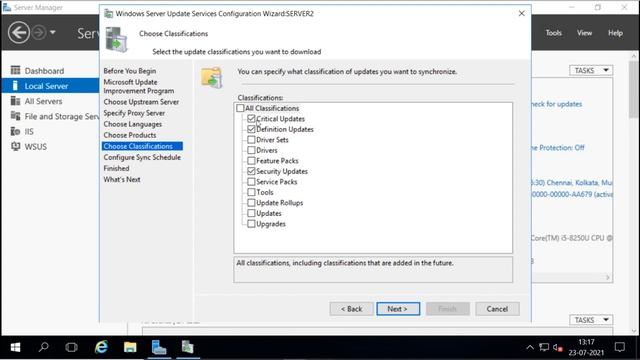Go to What's Next step
The image size is (640, 360).
click(x=122, y=179)
